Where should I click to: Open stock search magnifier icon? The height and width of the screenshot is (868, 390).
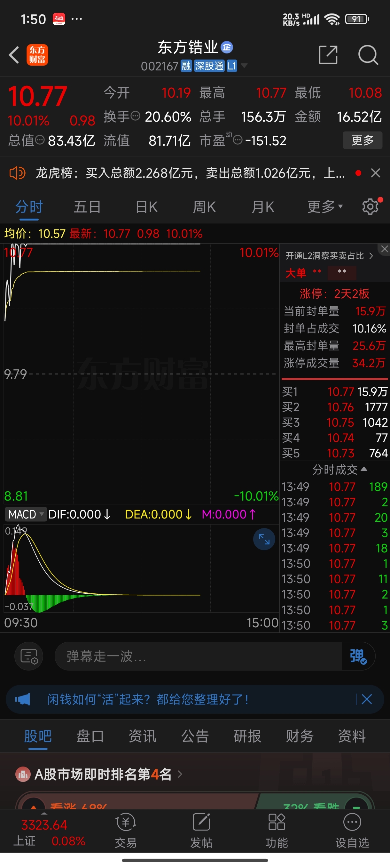click(x=368, y=55)
